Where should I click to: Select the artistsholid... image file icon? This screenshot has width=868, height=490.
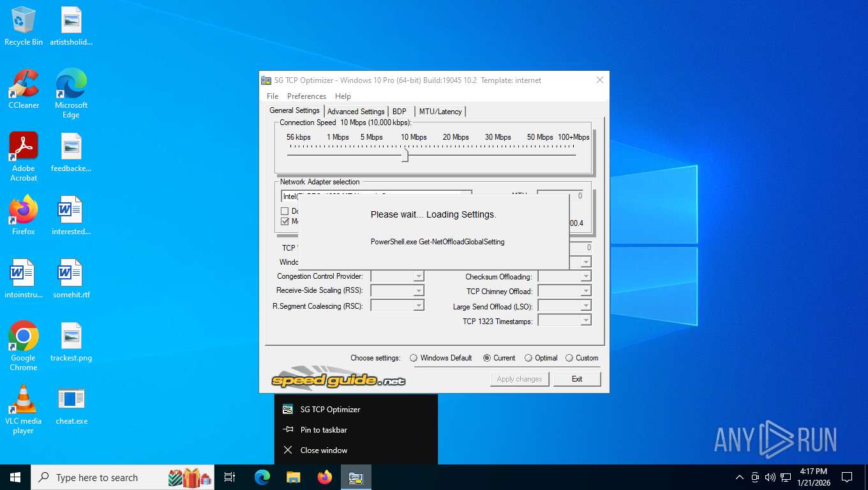click(x=71, y=27)
